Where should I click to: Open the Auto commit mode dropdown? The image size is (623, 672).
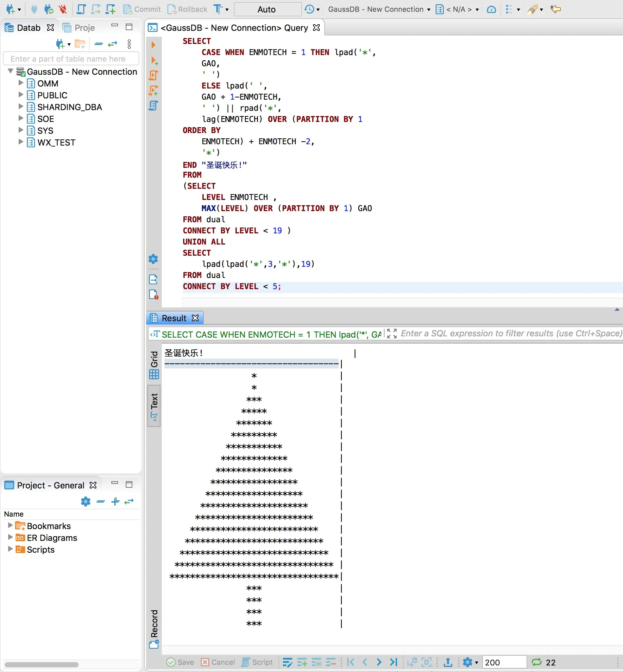point(267,9)
